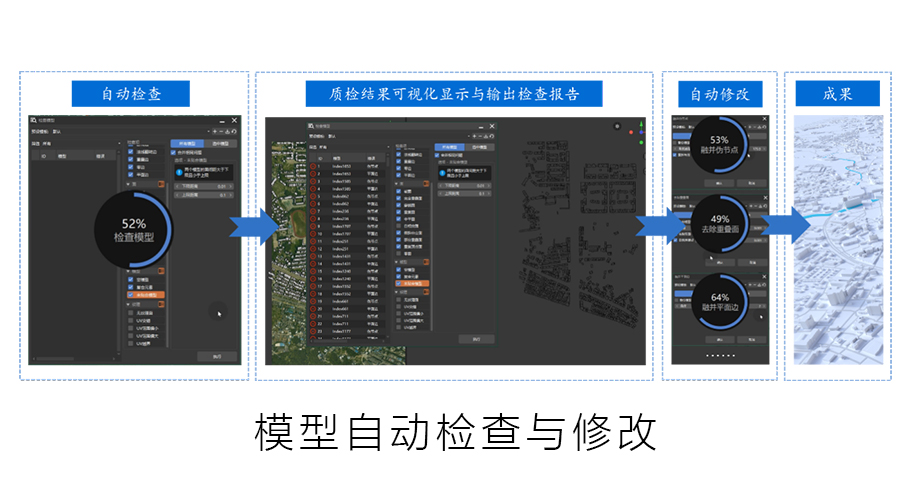Click the 自动检查 header label
This screenshot has width=911, height=494.
coord(131,94)
